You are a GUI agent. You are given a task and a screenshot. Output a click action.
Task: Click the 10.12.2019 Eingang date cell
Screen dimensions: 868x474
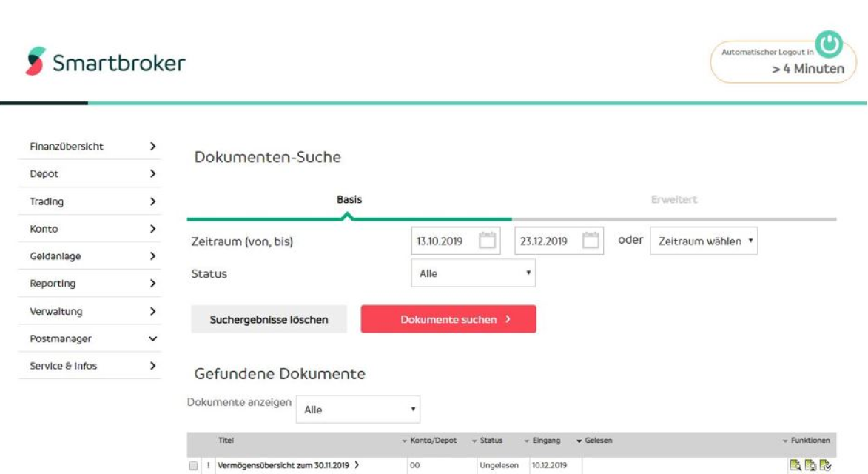549,465
